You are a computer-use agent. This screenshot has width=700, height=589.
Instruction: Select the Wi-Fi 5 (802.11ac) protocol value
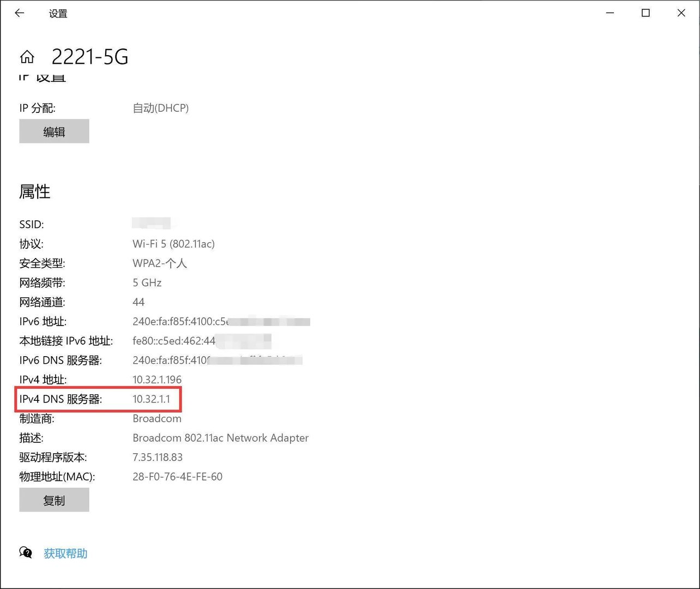click(173, 244)
